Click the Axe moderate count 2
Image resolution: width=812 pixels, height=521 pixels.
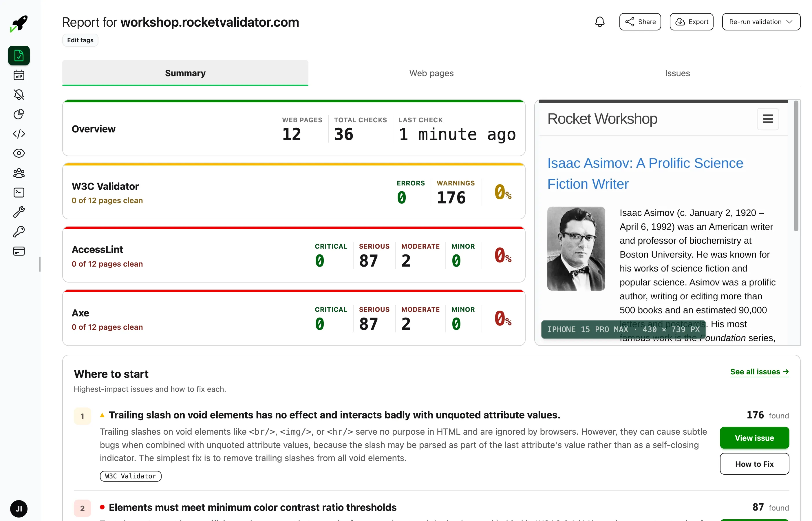point(406,324)
